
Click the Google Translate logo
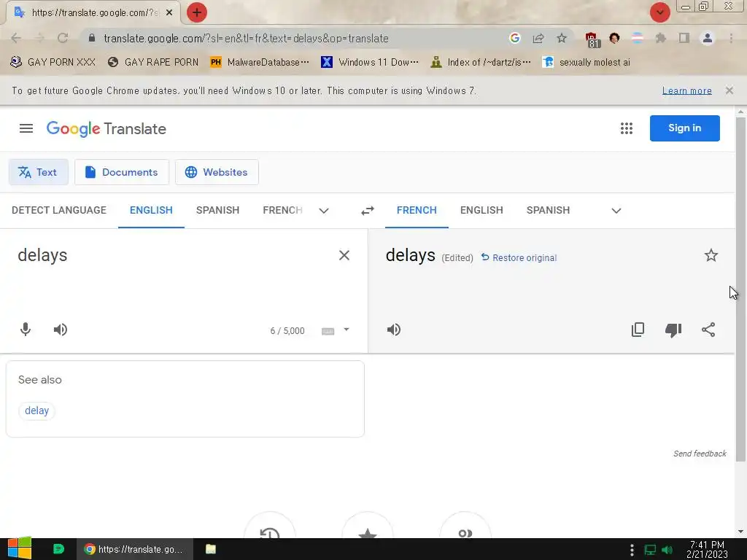(107, 128)
